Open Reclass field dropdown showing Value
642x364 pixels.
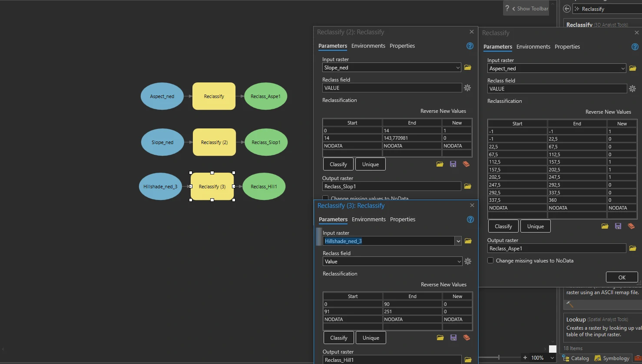[460, 261]
